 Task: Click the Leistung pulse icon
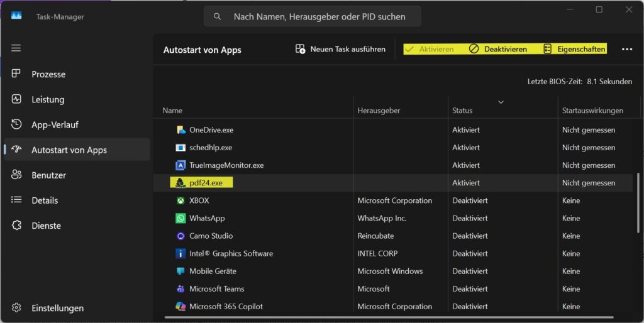click(16, 99)
